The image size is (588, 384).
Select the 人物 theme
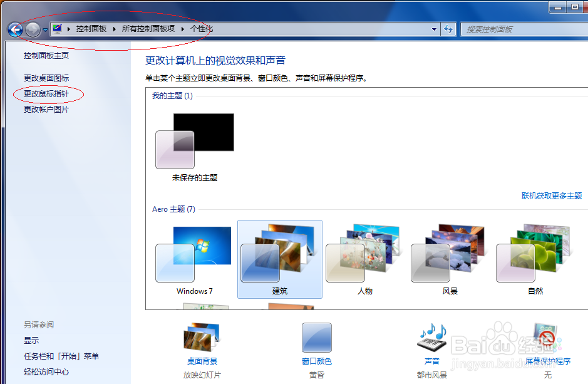pyautogui.click(x=365, y=259)
